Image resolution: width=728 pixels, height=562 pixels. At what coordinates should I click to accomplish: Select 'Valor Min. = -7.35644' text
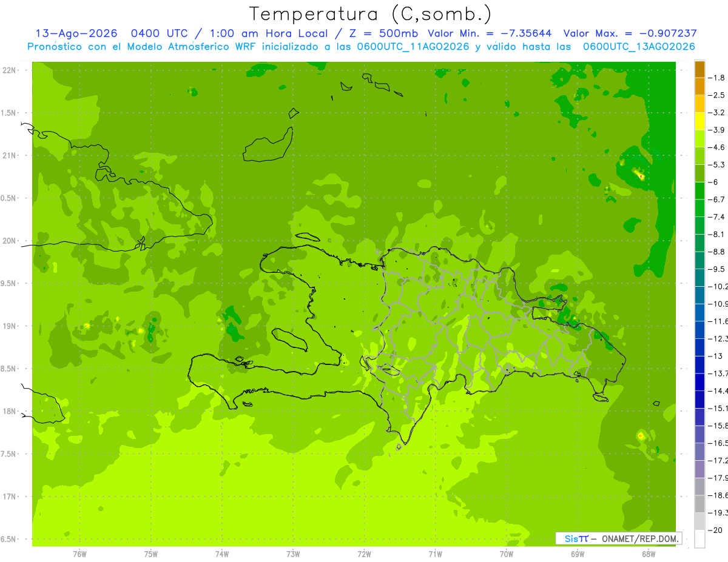[x=490, y=33]
